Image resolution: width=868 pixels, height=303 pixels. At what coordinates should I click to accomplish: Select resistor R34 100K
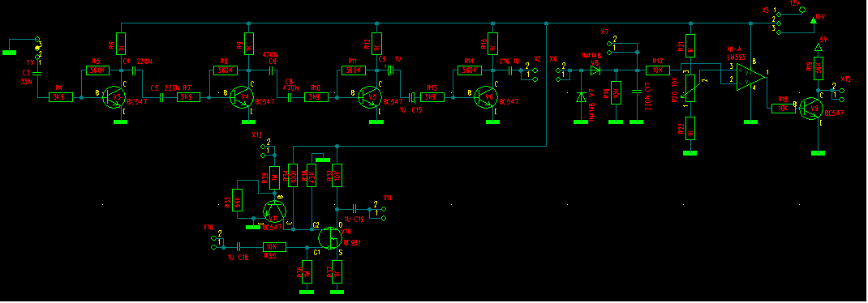(x=294, y=176)
